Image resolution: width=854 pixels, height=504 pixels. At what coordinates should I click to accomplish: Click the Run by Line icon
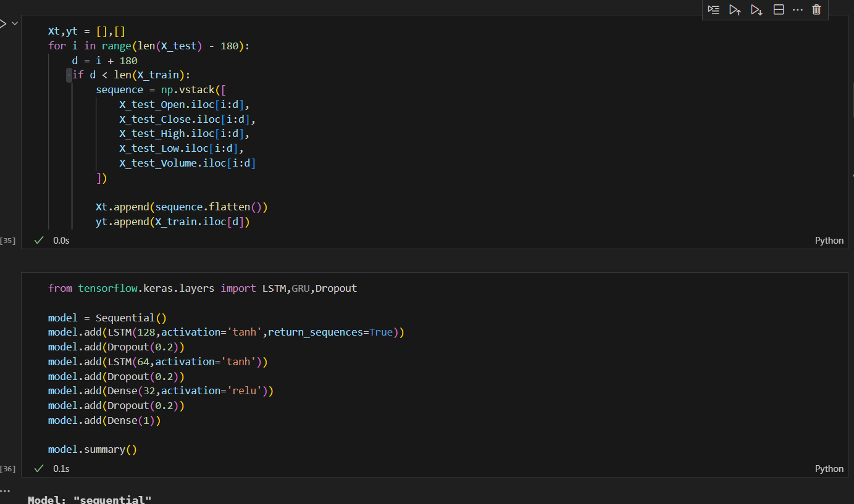(714, 9)
